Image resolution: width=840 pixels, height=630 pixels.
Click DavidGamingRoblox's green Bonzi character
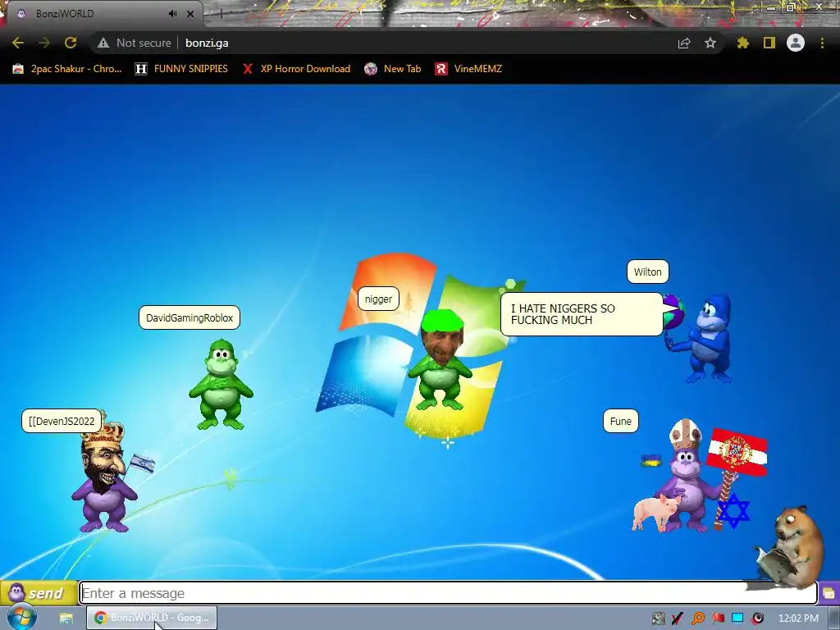tap(221, 384)
